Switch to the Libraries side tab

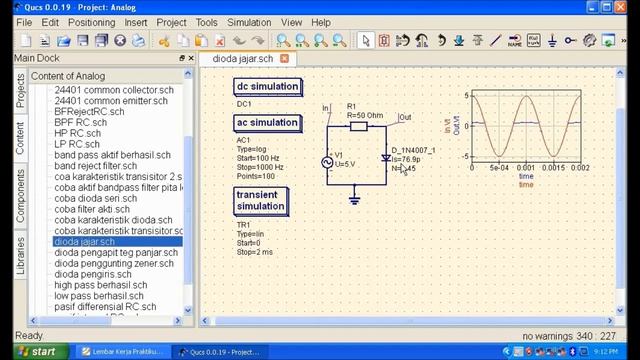pos(20,256)
